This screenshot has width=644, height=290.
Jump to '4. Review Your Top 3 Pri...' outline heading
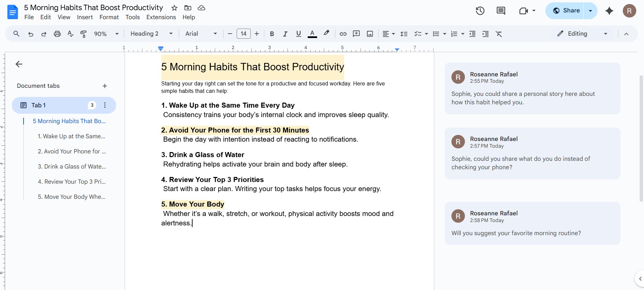pyautogui.click(x=72, y=182)
